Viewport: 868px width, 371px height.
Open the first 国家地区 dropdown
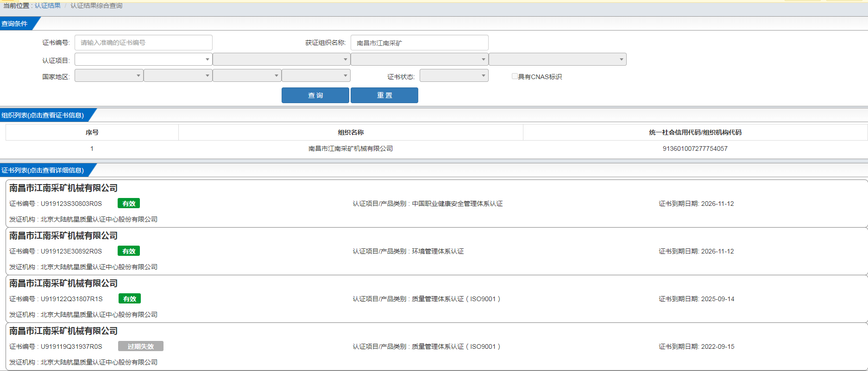[x=108, y=76]
